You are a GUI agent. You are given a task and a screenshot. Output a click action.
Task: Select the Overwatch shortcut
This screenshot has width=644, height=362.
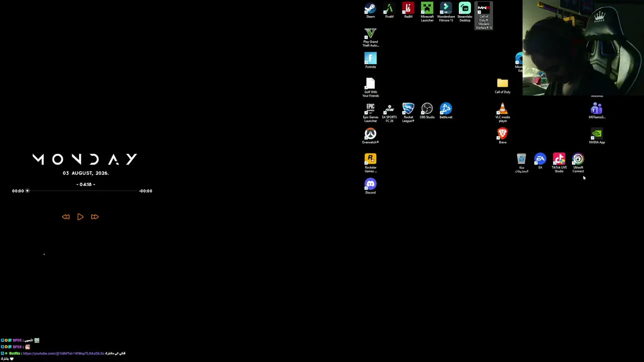(x=370, y=136)
